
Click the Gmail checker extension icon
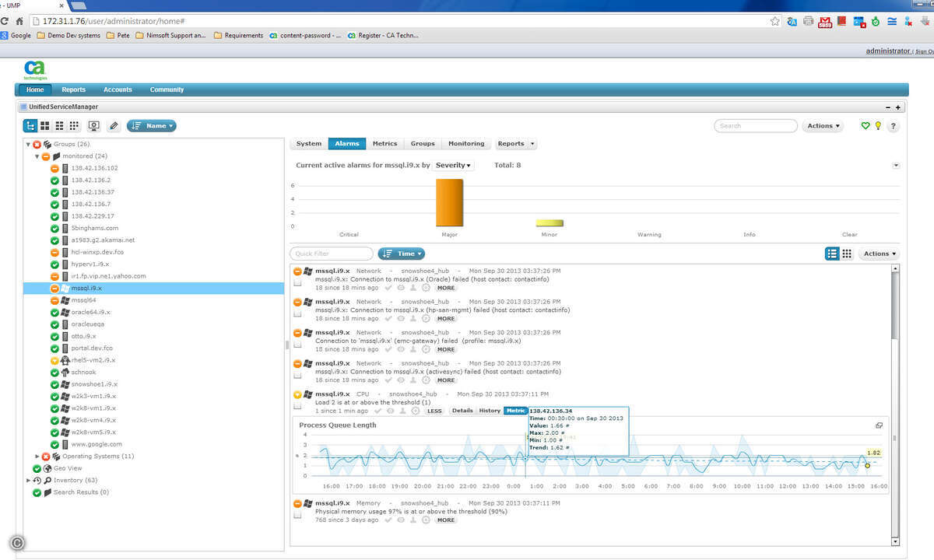pos(825,22)
